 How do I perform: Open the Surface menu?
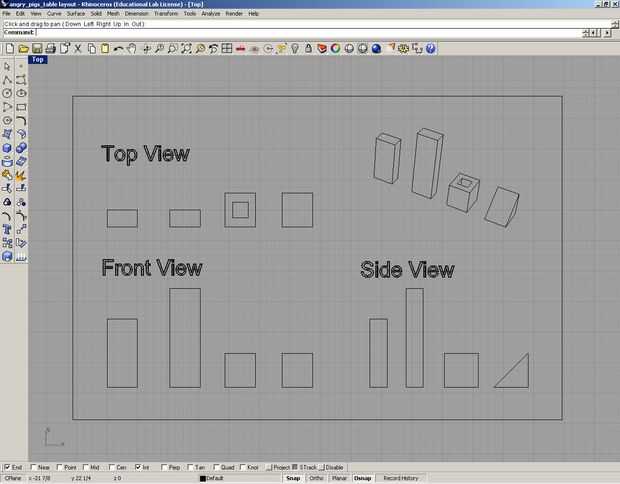coord(76,13)
